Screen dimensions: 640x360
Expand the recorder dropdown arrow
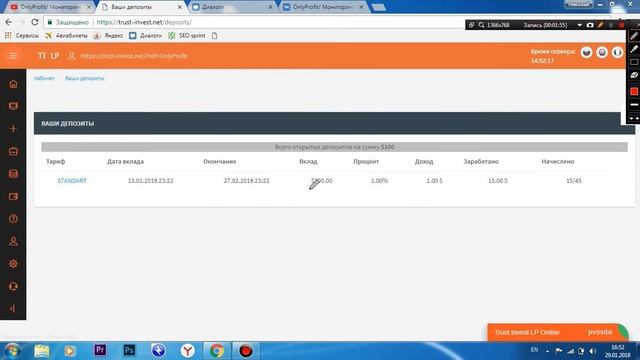pos(579,25)
